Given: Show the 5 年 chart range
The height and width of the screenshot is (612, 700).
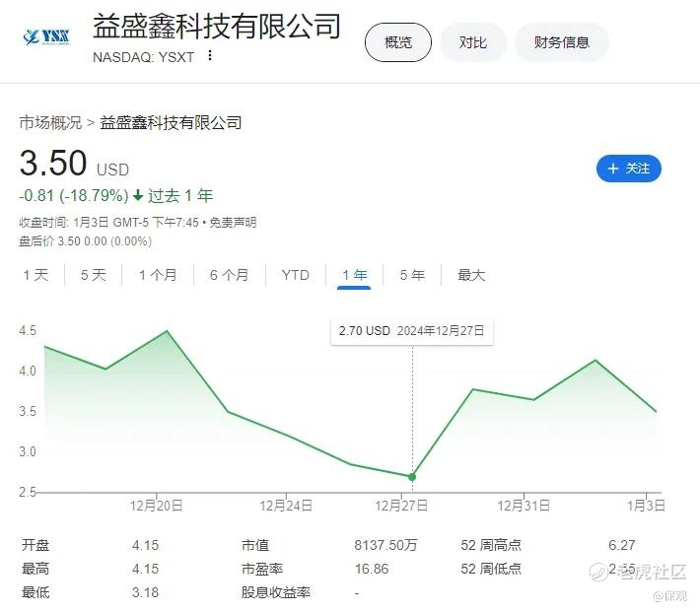Looking at the screenshot, I should coord(412,275).
